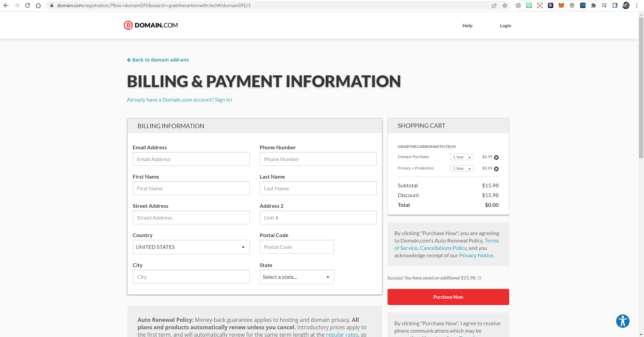Focus the First Name field
The width and height of the screenshot is (644, 337).
191,188
